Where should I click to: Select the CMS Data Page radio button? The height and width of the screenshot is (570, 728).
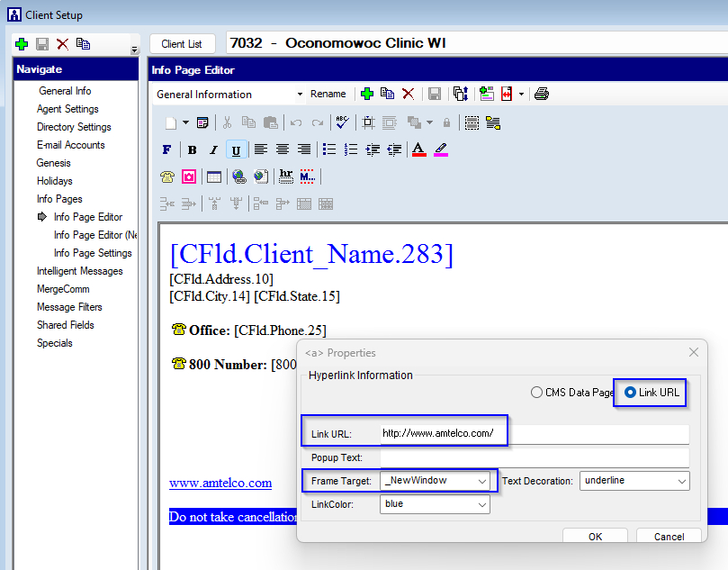(537, 393)
